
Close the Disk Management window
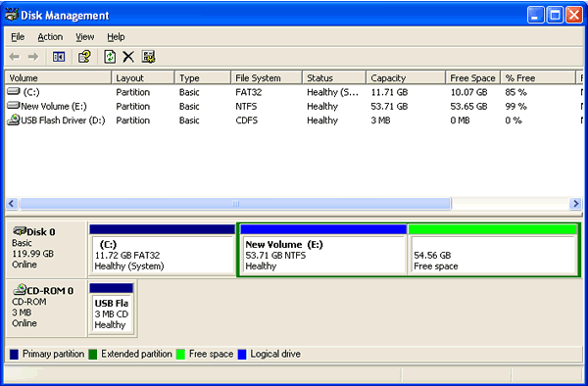(x=574, y=15)
